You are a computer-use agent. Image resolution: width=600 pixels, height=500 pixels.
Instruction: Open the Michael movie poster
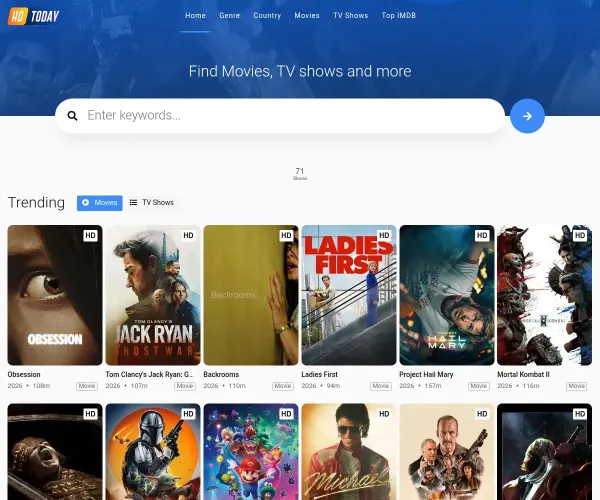click(x=349, y=452)
